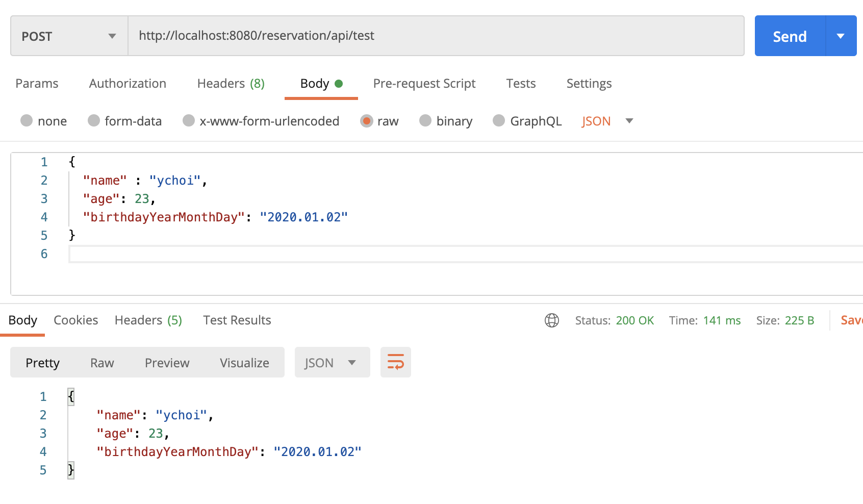863x504 pixels.
Task: Choose x-www-form-urlencoded body type
Action: point(189,120)
